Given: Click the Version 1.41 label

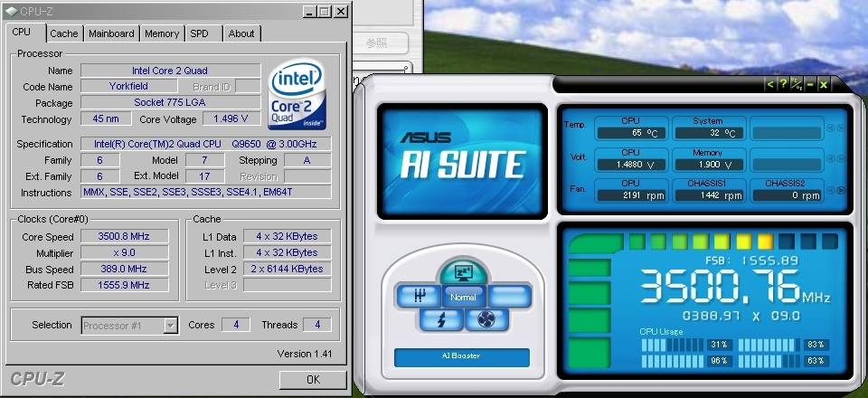Looking at the screenshot, I should [305, 354].
